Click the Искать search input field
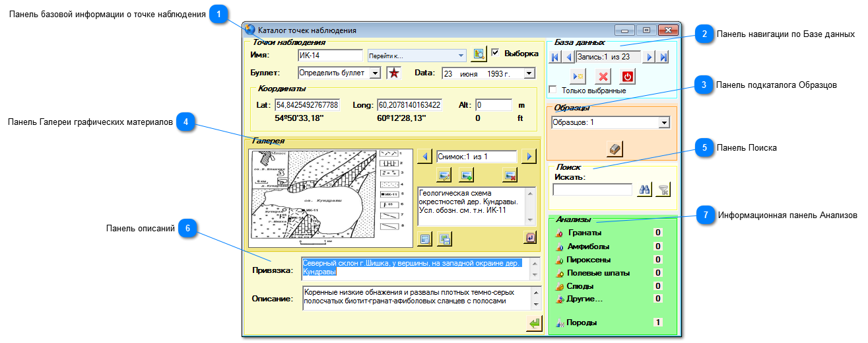 592,190
